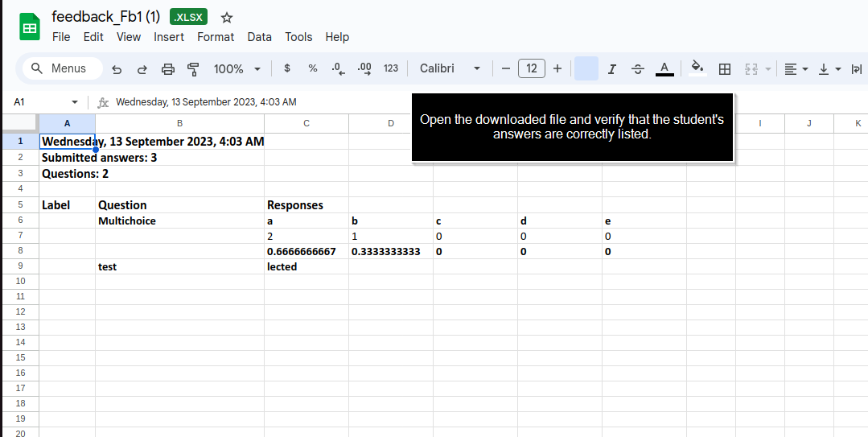This screenshot has width=868, height=437.
Task: Select column B header
Action: click(x=179, y=123)
